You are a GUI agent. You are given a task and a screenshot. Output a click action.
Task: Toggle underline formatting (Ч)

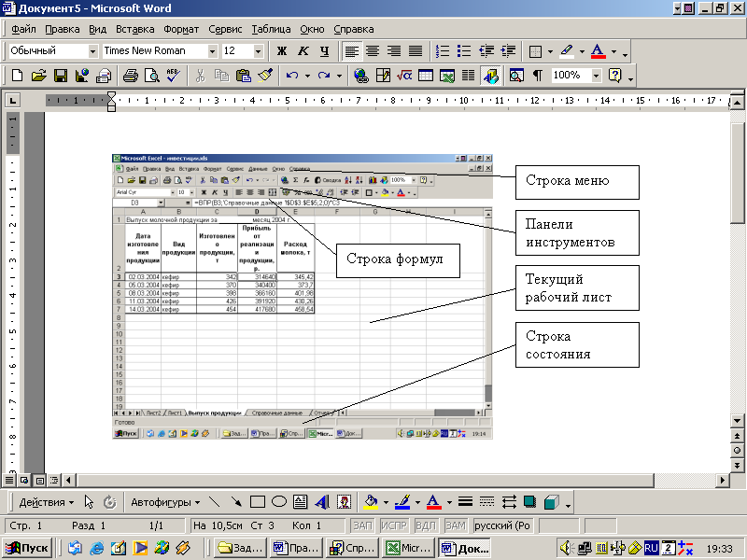click(324, 50)
